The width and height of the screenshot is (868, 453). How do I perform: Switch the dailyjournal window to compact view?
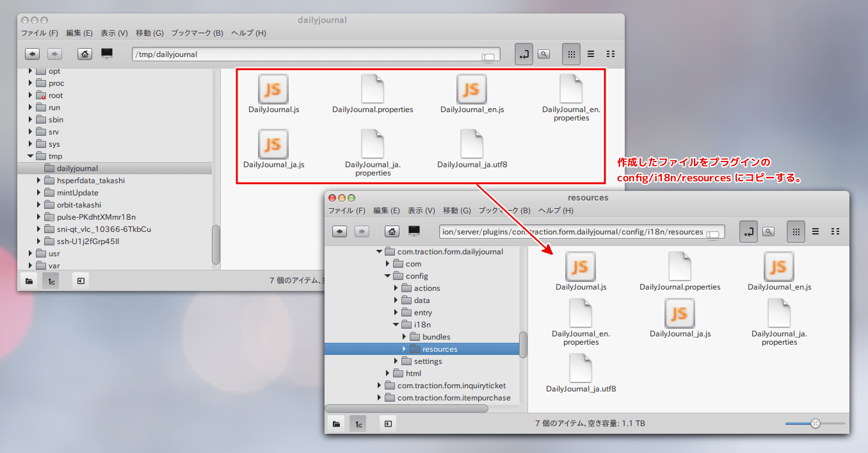point(610,54)
